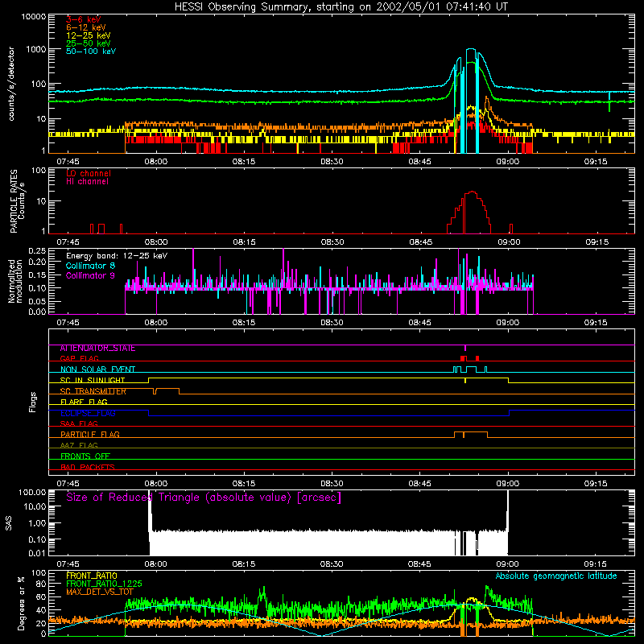
Task: Click the HESSI Observing Summary plot title
Action: pyautogui.click(x=341, y=6)
